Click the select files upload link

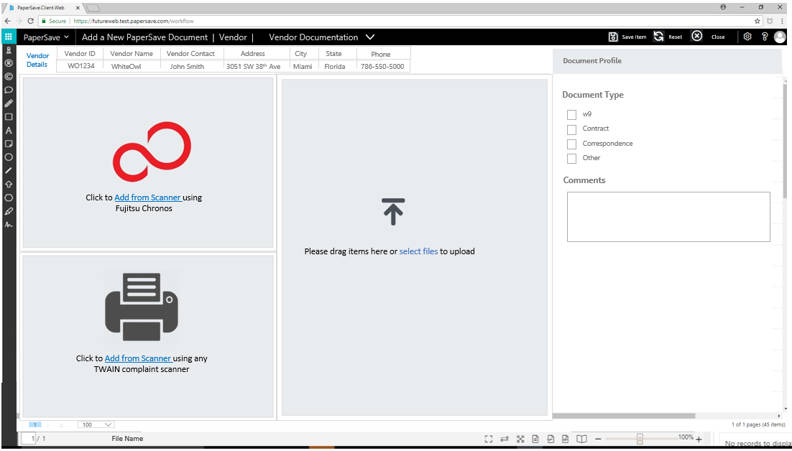pyautogui.click(x=418, y=252)
